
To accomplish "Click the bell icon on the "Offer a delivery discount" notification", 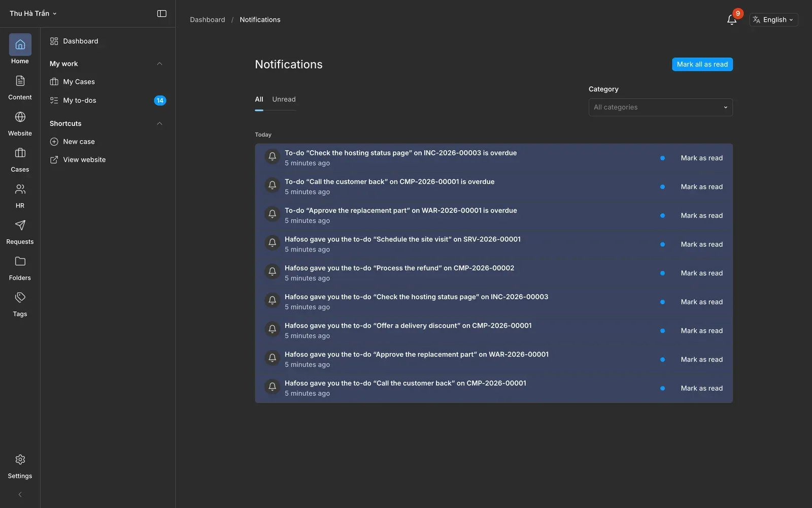I will [273, 329].
